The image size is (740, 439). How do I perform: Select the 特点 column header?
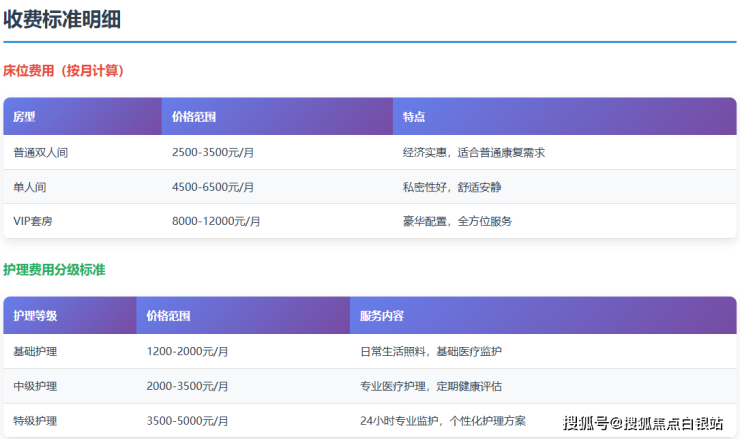[414, 117]
